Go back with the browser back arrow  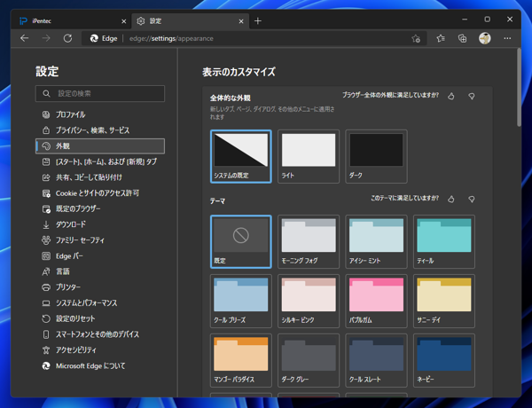click(x=25, y=38)
